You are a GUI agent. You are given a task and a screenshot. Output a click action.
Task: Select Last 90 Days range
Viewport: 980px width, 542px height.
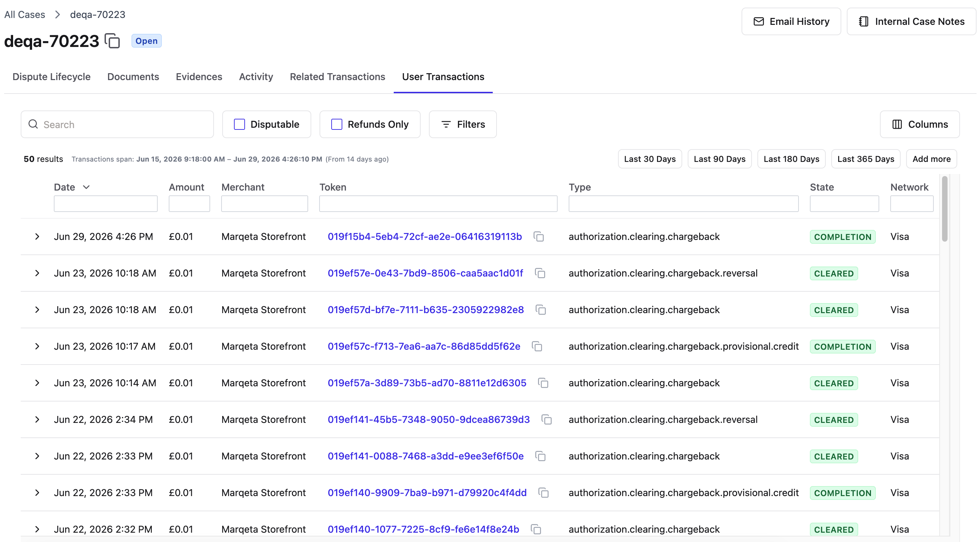719,159
